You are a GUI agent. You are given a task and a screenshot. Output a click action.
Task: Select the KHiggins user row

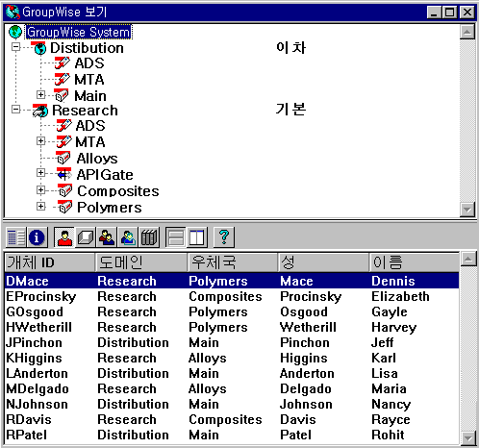pos(232,358)
